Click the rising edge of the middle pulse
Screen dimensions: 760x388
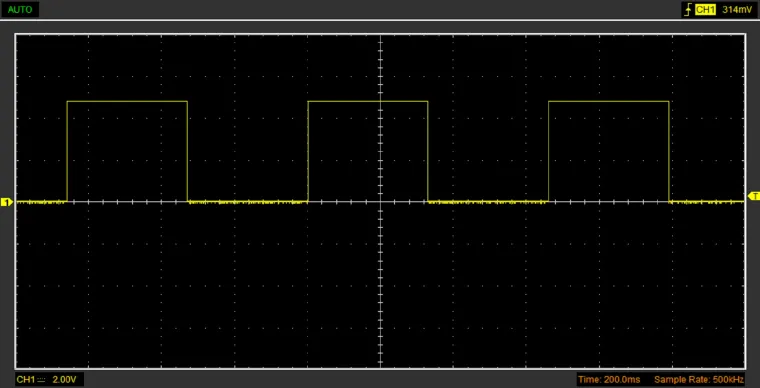308,151
